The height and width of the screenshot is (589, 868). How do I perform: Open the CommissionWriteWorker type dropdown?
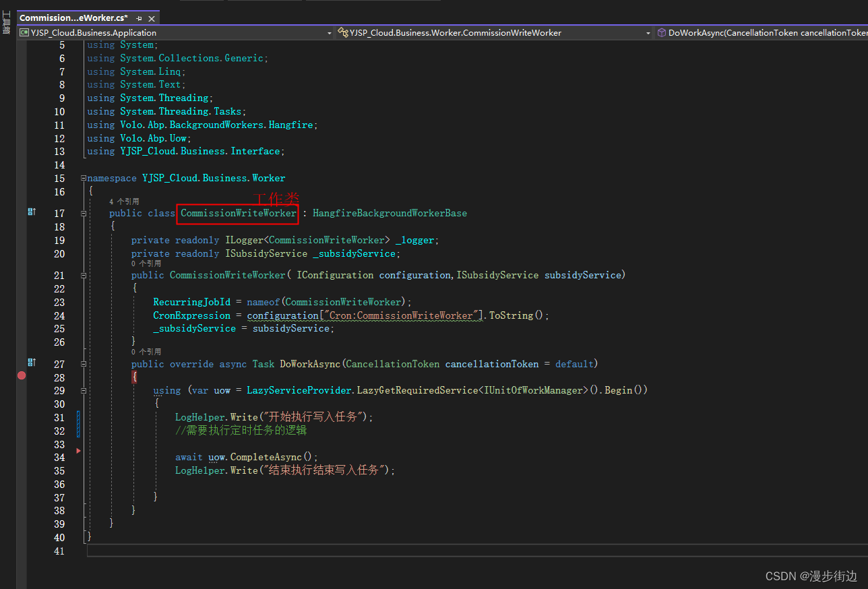pyautogui.click(x=648, y=32)
